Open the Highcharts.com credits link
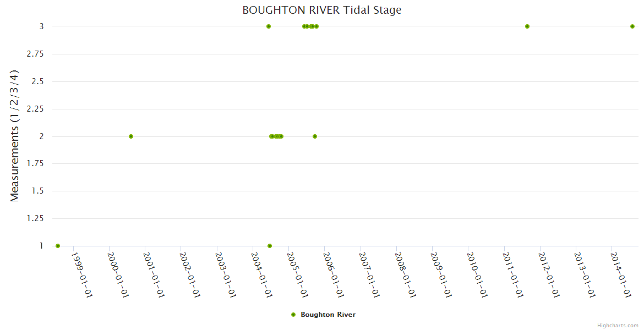Image resolution: width=644 pixels, height=330 pixels. coord(618,325)
